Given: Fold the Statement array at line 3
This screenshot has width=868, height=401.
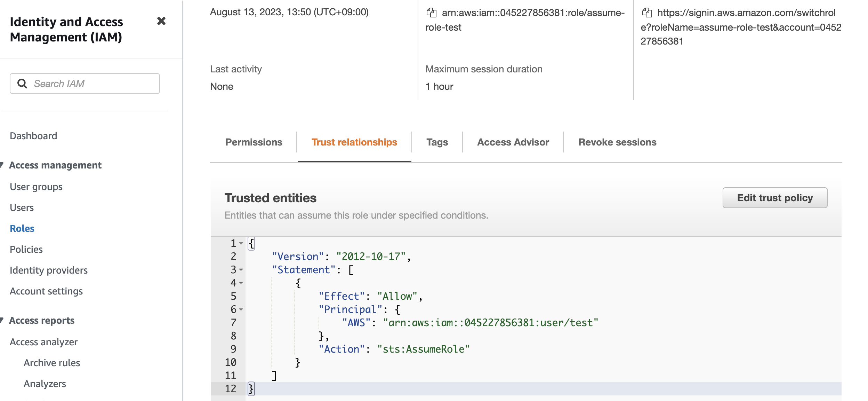Looking at the screenshot, I should [241, 270].
